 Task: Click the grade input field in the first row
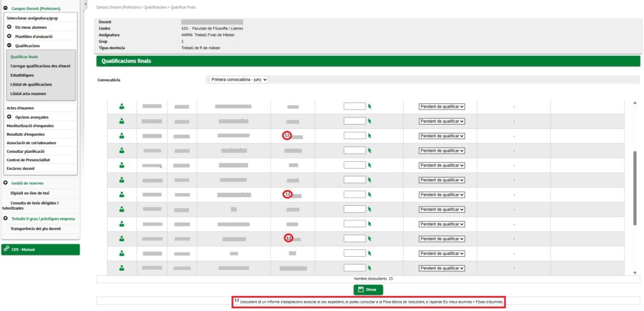pyautogui.click(x=355, y=106)
